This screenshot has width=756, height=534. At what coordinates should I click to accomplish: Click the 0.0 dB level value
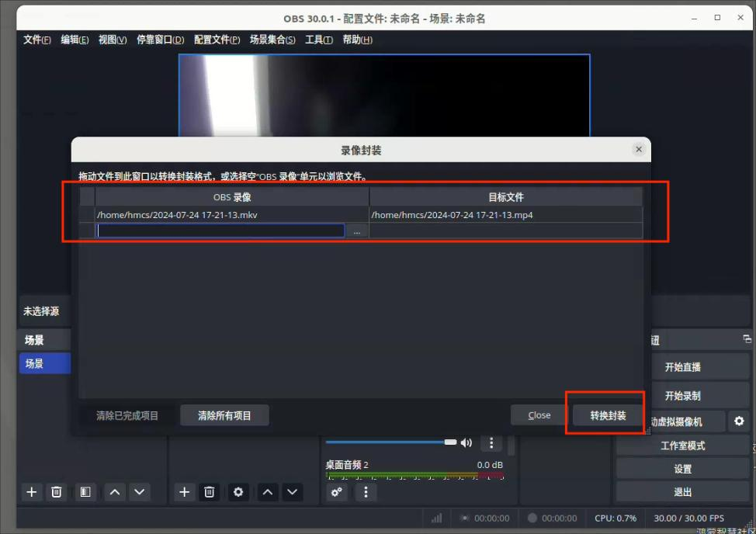pyautogui.click(x=490, y=465)
